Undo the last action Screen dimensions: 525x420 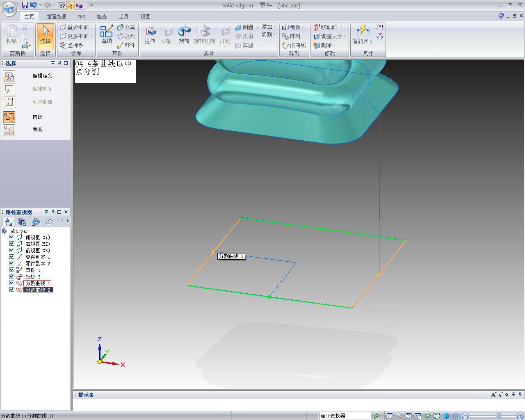click(x=34, y=5)
